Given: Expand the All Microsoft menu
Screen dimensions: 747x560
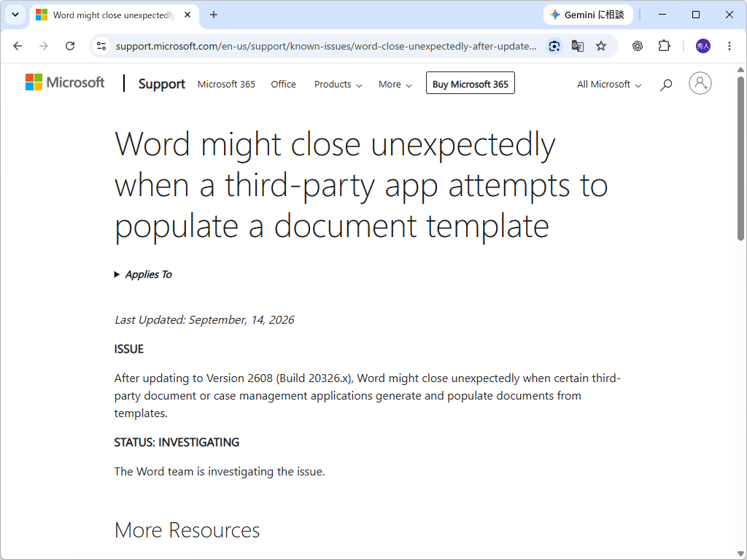Looking at the screenshot, I should (x=609, y=85).
